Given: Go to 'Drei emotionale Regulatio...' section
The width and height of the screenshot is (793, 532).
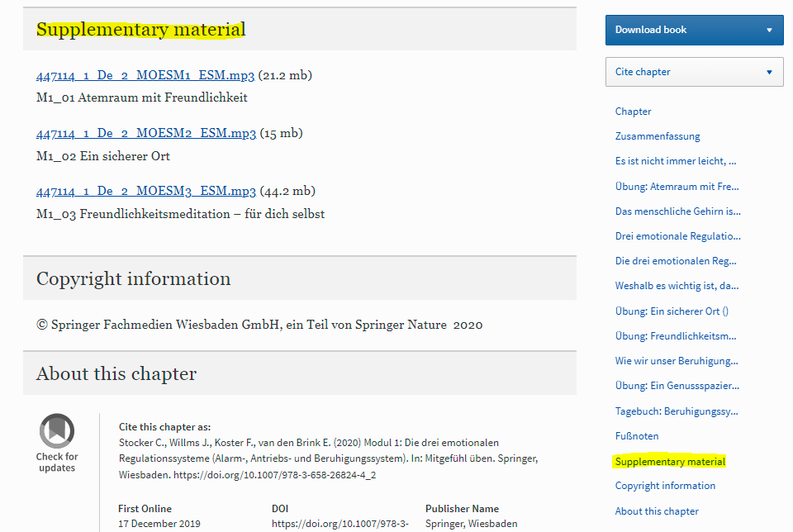Looking at the screenshot, I should (677, 235).
